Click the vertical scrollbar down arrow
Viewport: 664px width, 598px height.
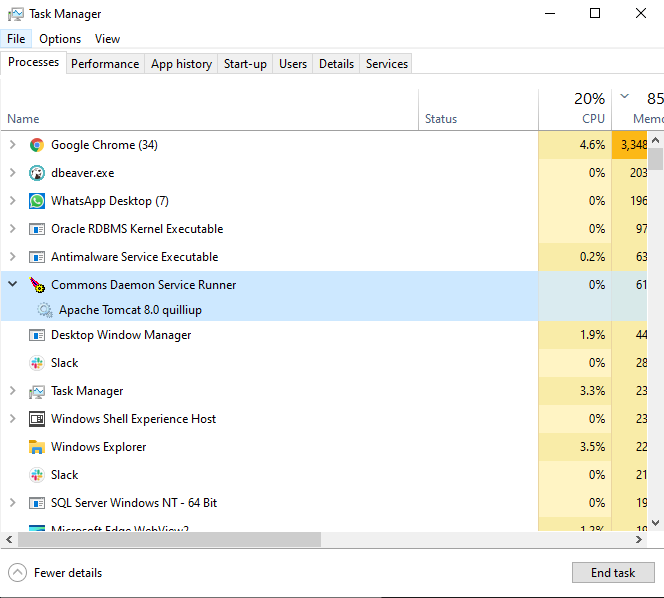(656, 523)
